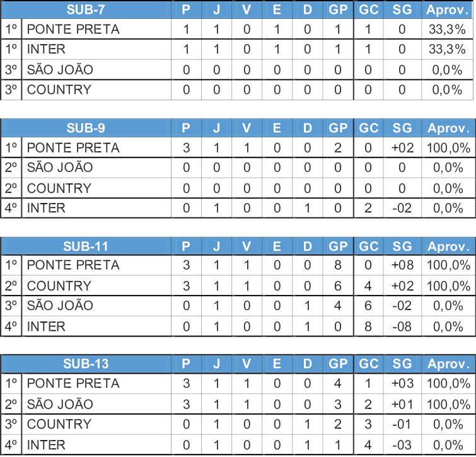Select the SUB-13 table header
This screenshot has height=457, width=476.
point(86,364)
